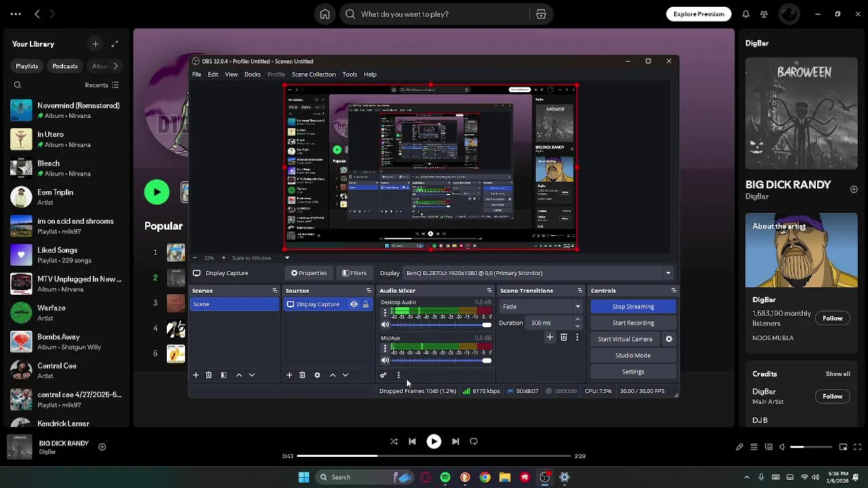Screen dimensions: 868x488
Task: Open Recents sort options in library
Action: tap(102, 85)
